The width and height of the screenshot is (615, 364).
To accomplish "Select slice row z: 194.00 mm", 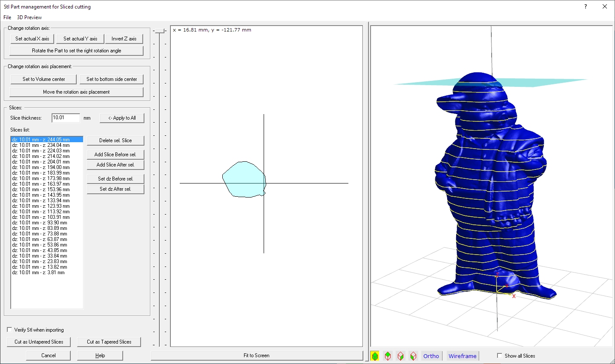I will [47, 167].
